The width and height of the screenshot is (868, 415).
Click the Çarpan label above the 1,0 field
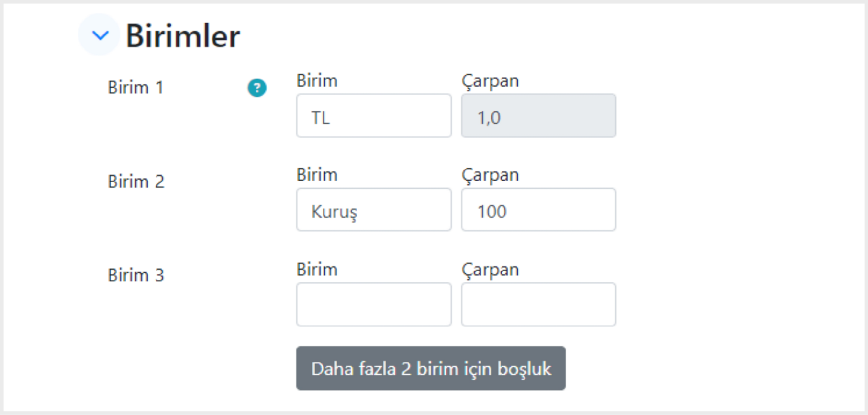tap(490, 81)
